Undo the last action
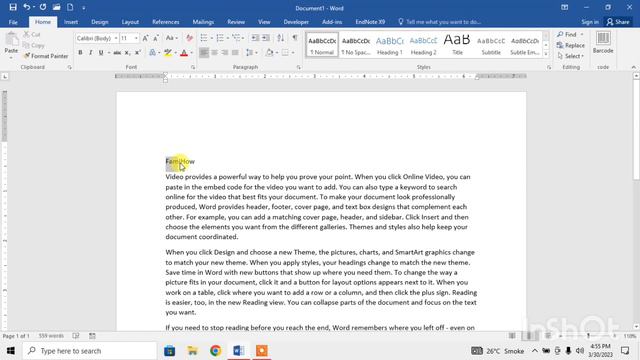 point(27,7)
